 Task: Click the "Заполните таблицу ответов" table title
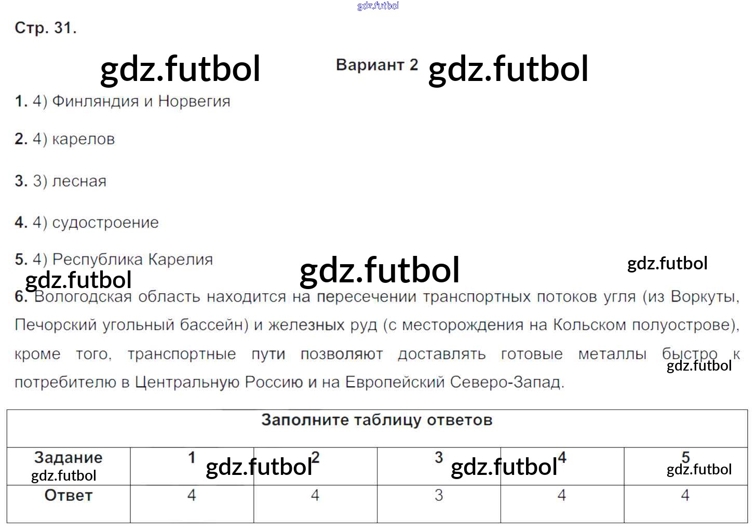point(376,420)
